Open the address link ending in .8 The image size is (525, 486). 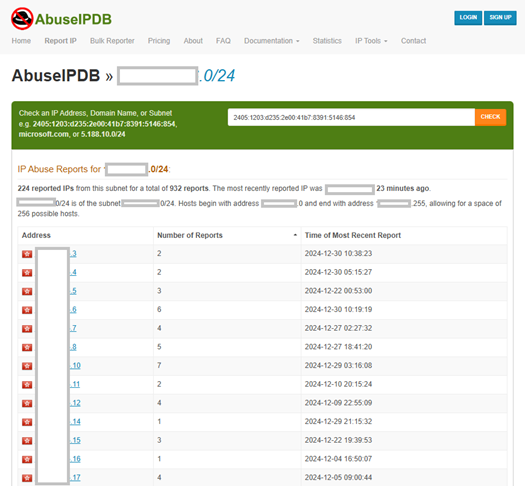(x=73, y=347)
